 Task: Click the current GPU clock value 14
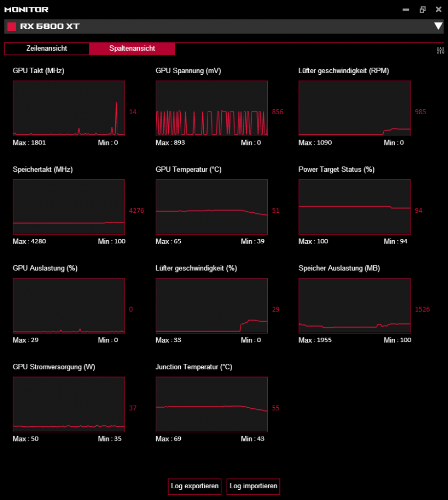click(x=133, y=112)
